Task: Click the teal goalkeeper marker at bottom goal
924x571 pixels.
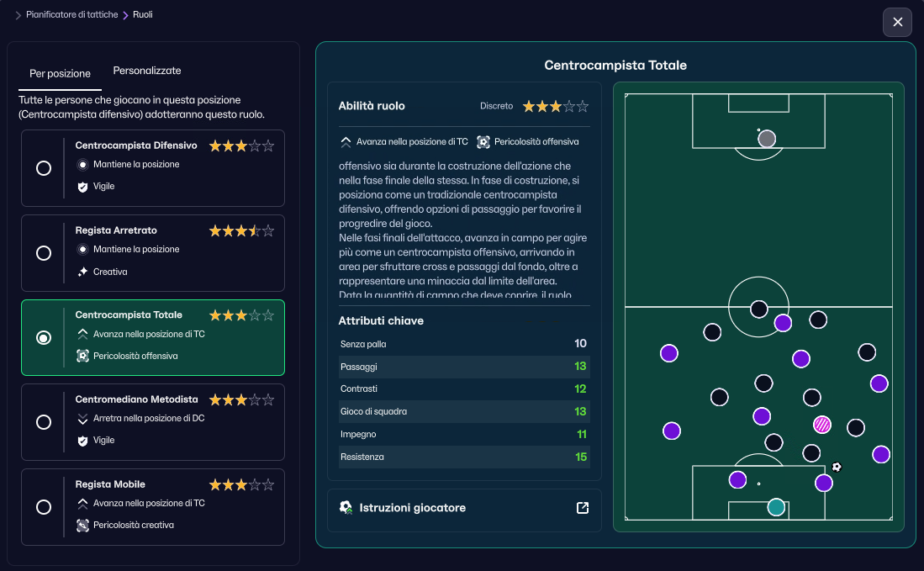Action: tap(776, 507)
